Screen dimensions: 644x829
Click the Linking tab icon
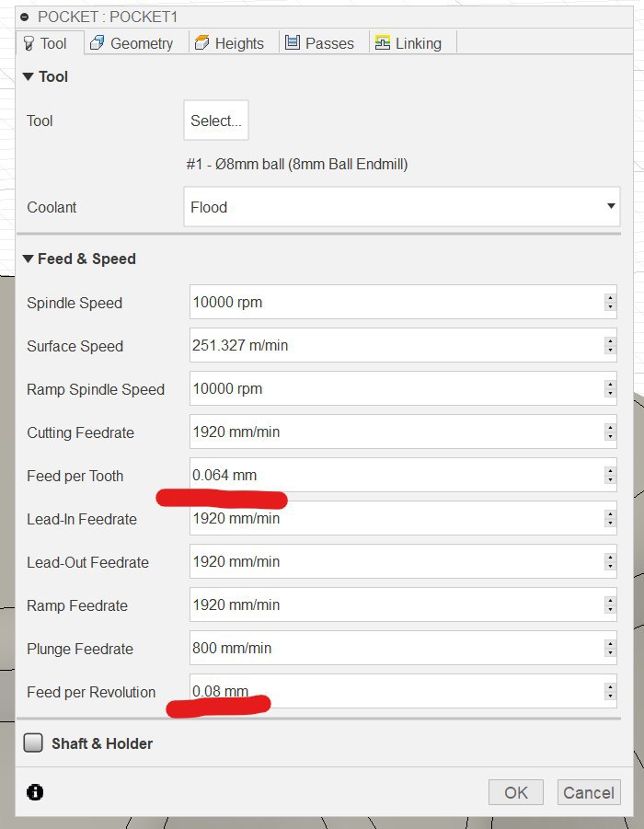coord(383,43)
